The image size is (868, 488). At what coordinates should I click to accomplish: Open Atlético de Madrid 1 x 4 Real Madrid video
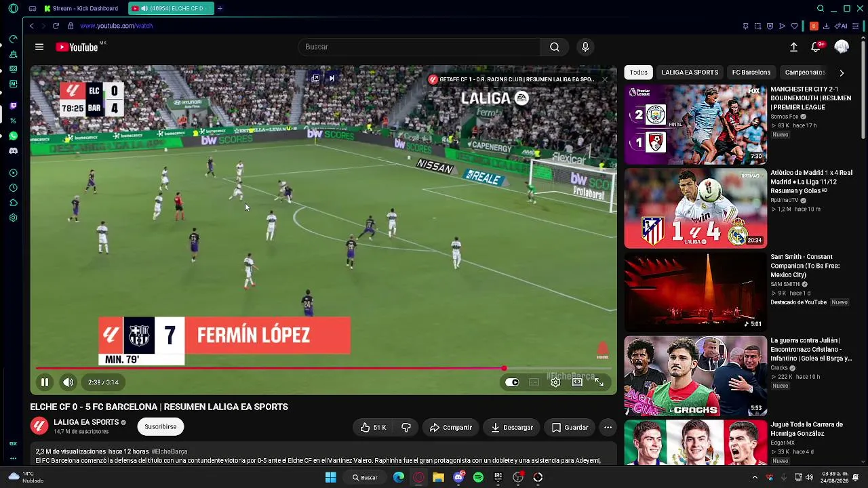(695, 208)
